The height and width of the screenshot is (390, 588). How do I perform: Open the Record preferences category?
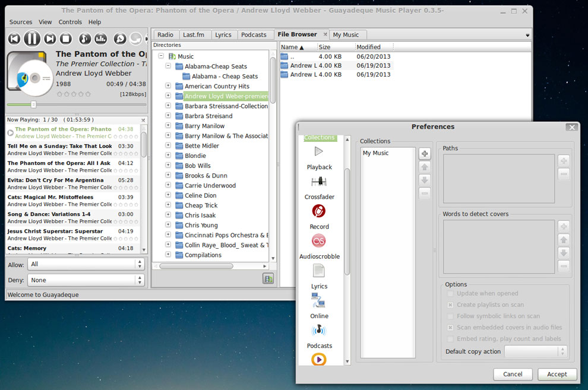(x=319, y=218)
